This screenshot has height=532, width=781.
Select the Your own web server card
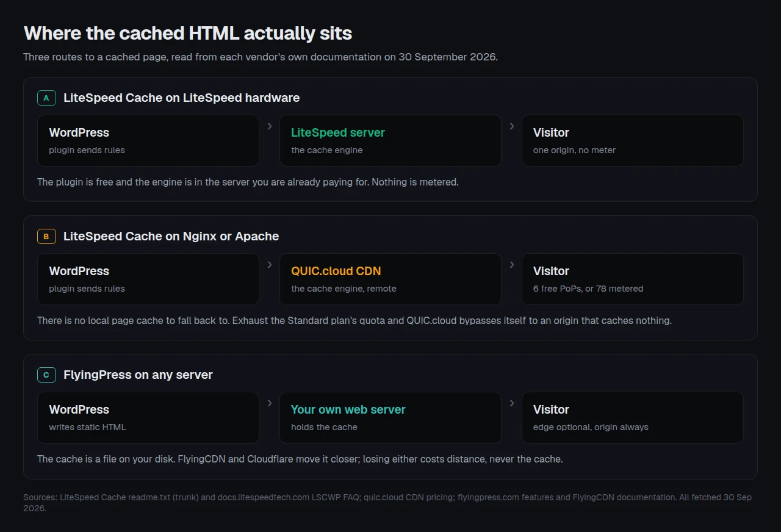coord(390,418)
